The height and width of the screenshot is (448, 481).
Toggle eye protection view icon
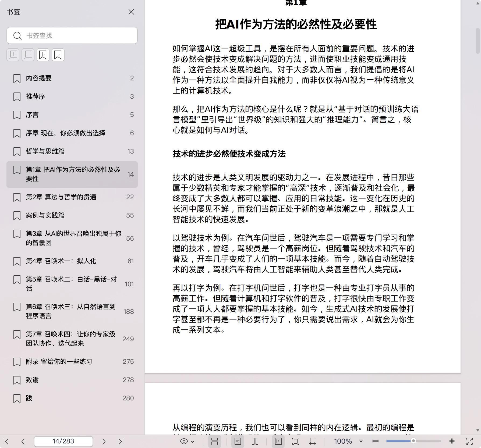coord(184,441)
